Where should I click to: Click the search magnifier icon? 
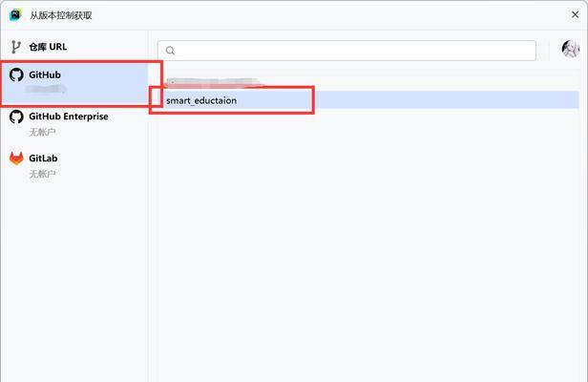click(170, 51)
